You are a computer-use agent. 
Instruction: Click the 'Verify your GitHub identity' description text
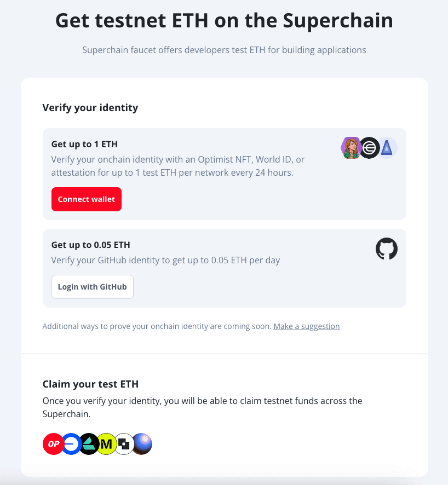(165, 260)
